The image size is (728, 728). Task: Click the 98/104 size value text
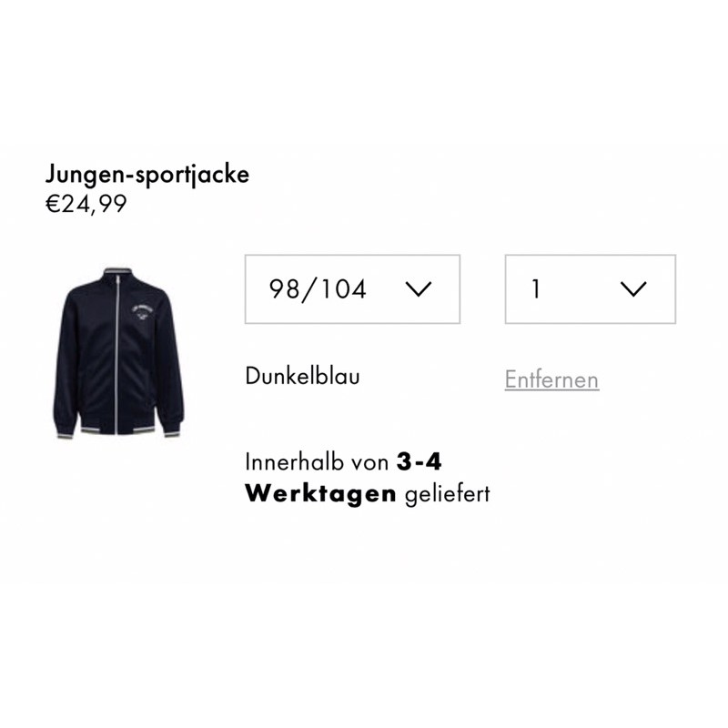pyautogui.click(x=318, y=289)
